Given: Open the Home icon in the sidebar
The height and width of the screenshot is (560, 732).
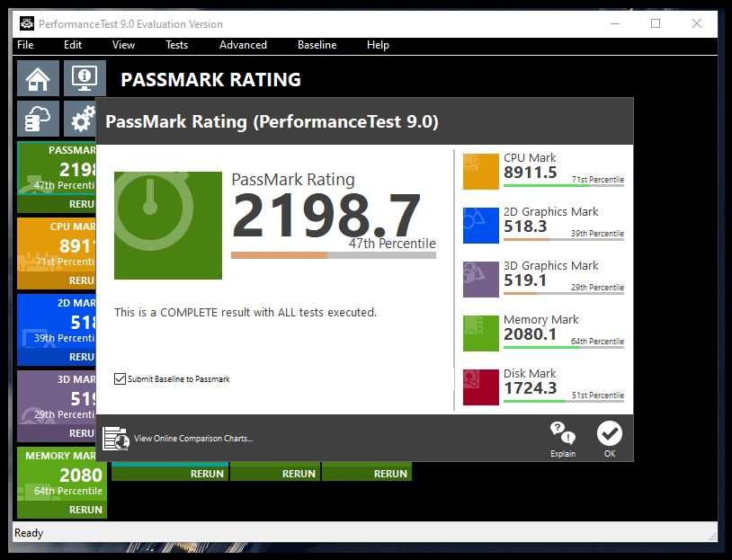Looking at the screenshot, I should point(39,78).
